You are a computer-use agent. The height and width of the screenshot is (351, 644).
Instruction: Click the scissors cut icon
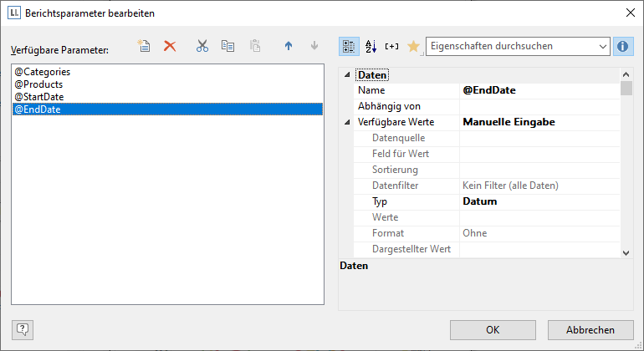pos(202,47)
